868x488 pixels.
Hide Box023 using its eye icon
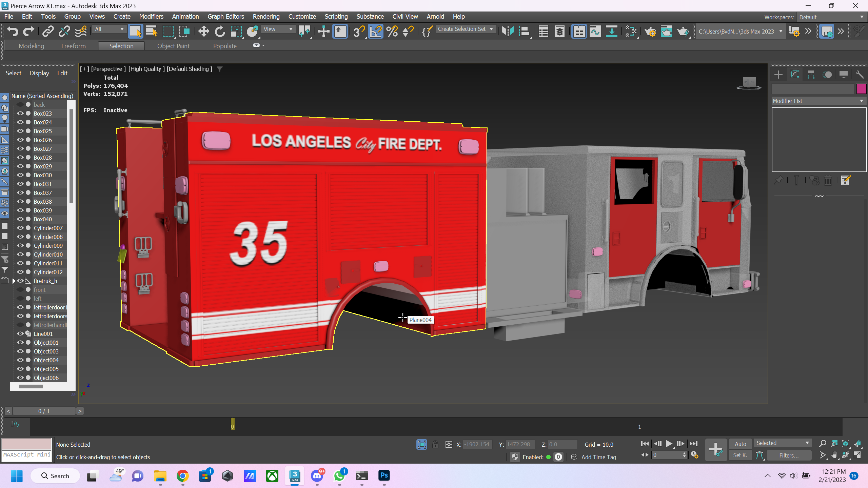coord(20,114)
